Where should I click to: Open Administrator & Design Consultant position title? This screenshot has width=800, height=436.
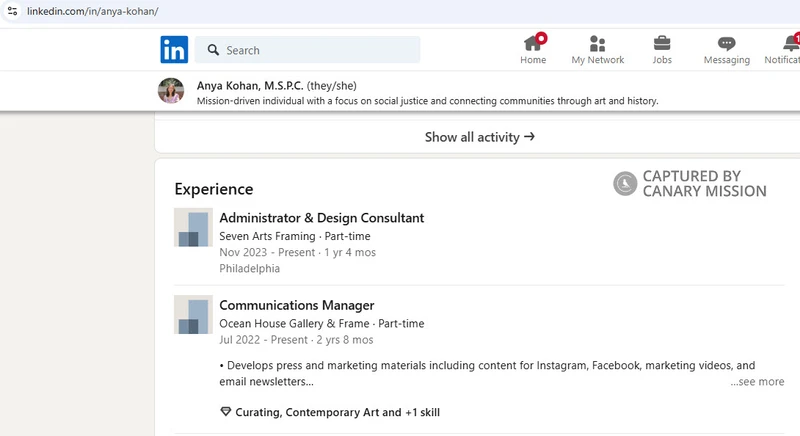321,218
